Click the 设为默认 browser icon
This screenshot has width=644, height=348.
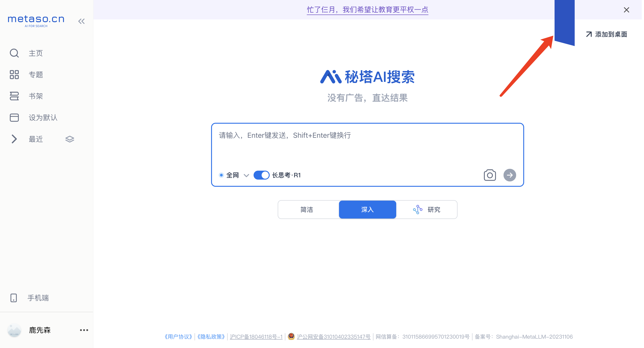[x=14, y=117]
